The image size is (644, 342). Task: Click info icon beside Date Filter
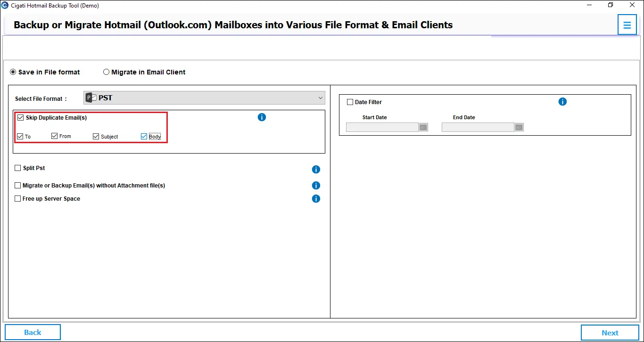pyautogui.click(x=562, y=102)
